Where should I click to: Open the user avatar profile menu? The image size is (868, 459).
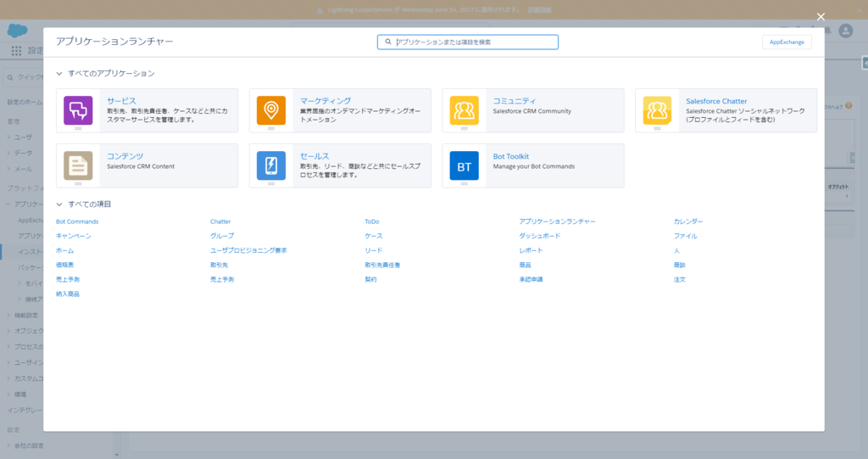pyautogui.click(x=846, y=31)
